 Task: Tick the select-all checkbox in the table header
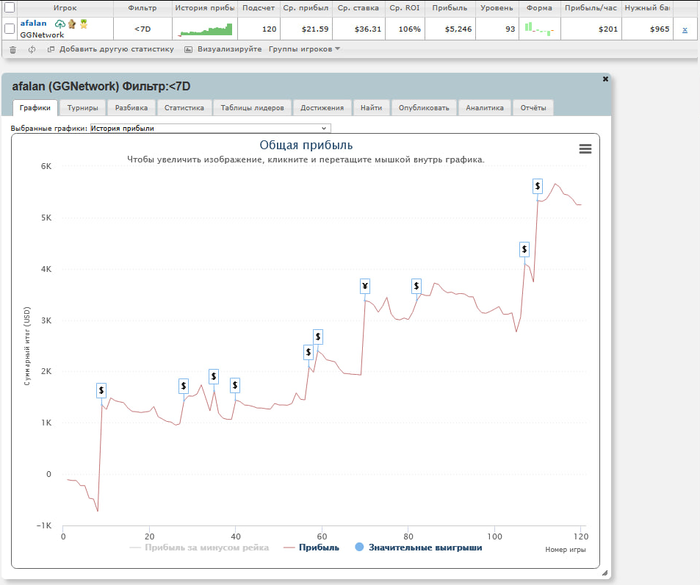[9, 8]
